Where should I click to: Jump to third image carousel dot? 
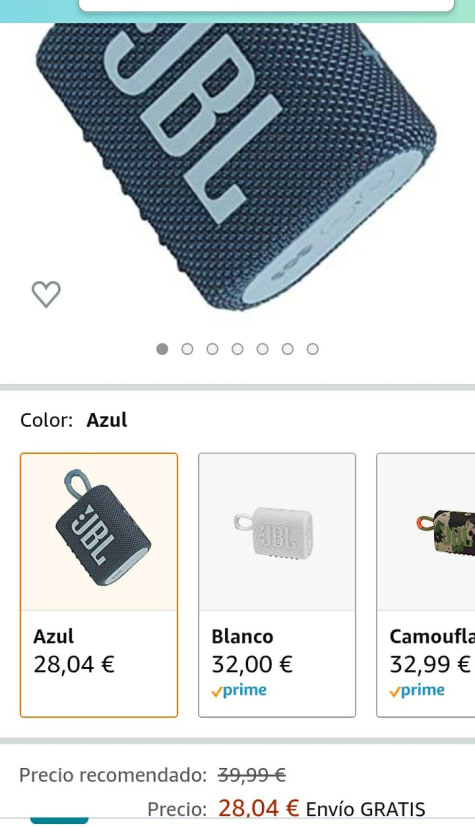pyautogui.click(x=212, y=349)
